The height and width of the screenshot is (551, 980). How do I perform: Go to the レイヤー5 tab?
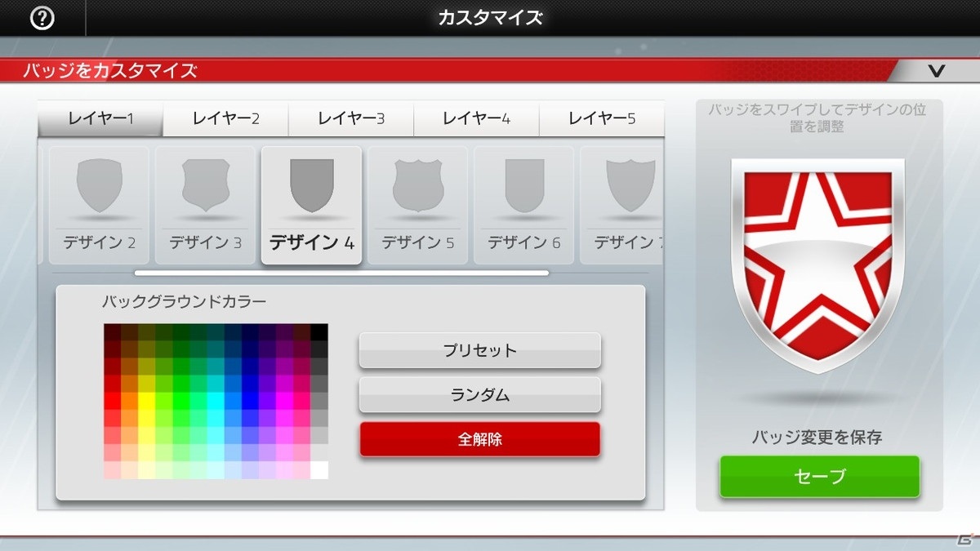pos(601,119)
